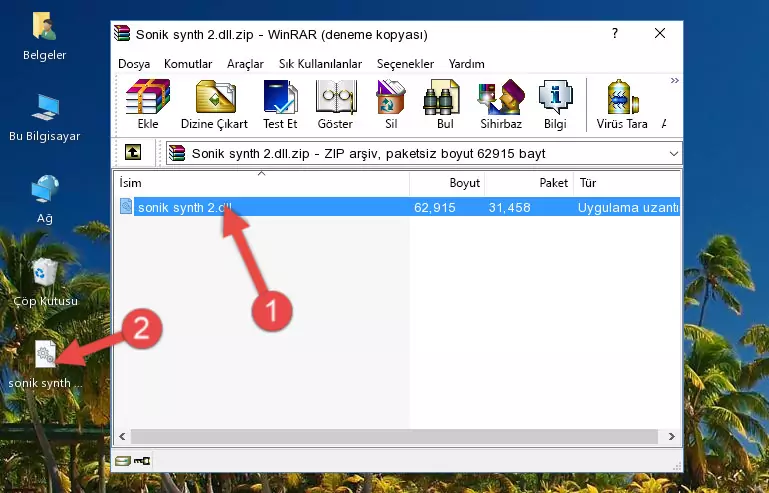
Task: Click the Dizine Çıkart extract icon
Action: coord(214,104)
